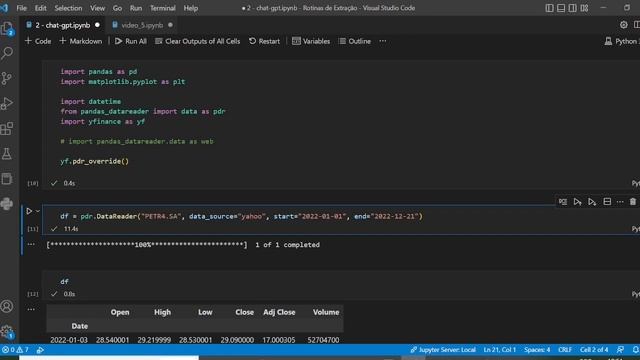
Task: Toggle the secondary side bar layout icon
Action: click(572, 8)
